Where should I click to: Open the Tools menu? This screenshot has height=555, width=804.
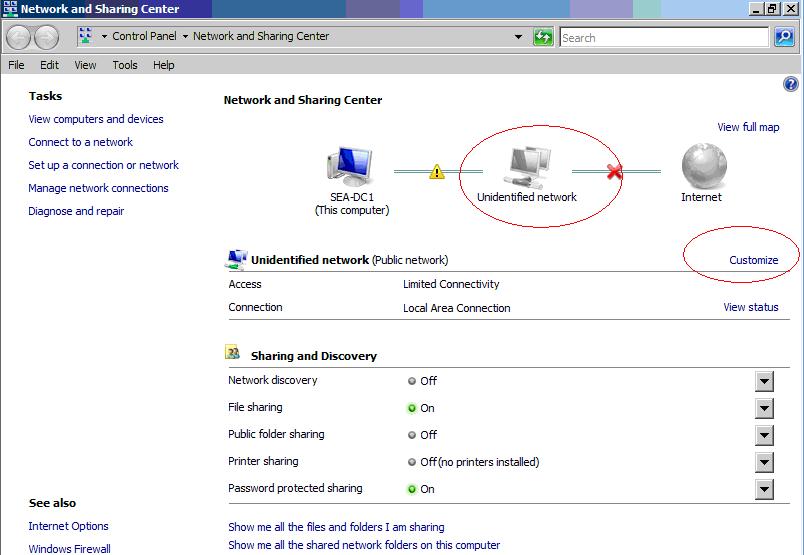click(125, 65)
